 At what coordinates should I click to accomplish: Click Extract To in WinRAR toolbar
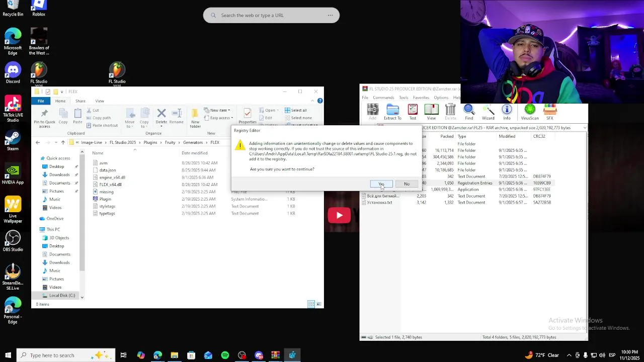392,112
